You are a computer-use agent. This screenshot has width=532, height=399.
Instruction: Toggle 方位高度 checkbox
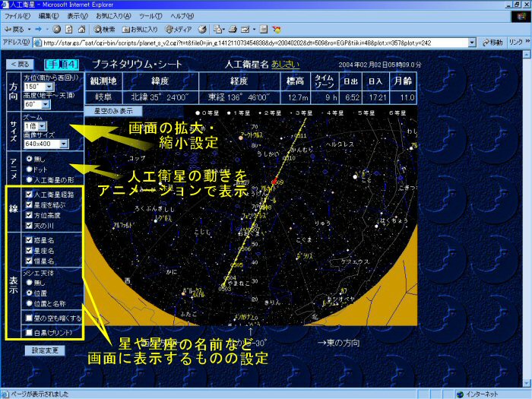29,215
